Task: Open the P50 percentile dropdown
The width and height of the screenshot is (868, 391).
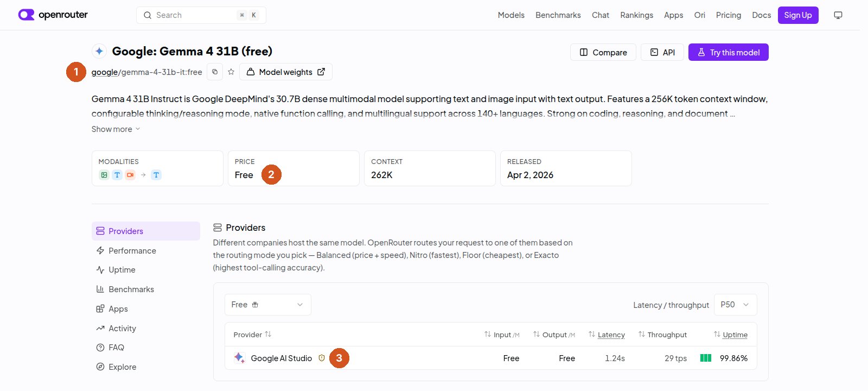Action: coord(735,305)
